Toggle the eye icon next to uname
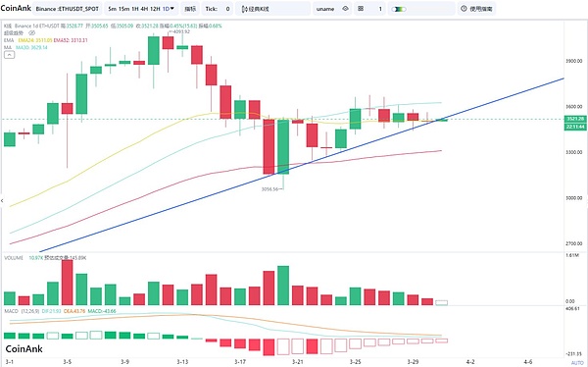Image resolution: width=588 pixels, height=367 pixels. click(x=345, y=8)
